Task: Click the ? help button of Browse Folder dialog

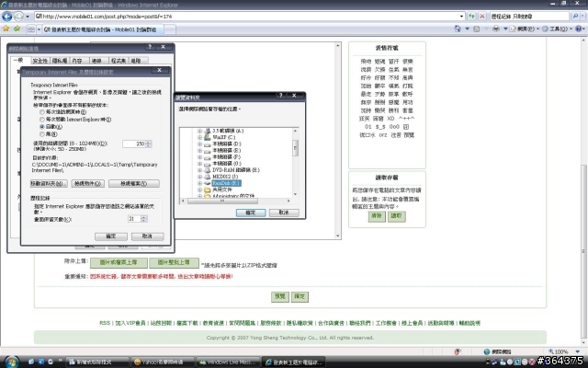Action: tap(280, 96)
